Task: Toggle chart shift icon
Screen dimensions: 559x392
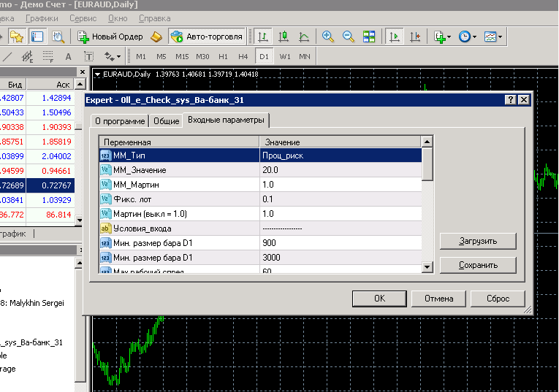Action: (x=415, y=36)
